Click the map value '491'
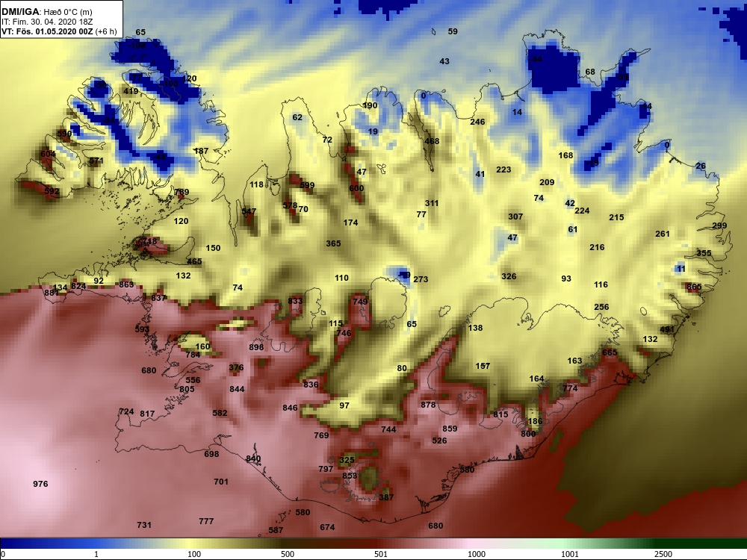This screenshot has height=560, width=747. tap(667, 329)
